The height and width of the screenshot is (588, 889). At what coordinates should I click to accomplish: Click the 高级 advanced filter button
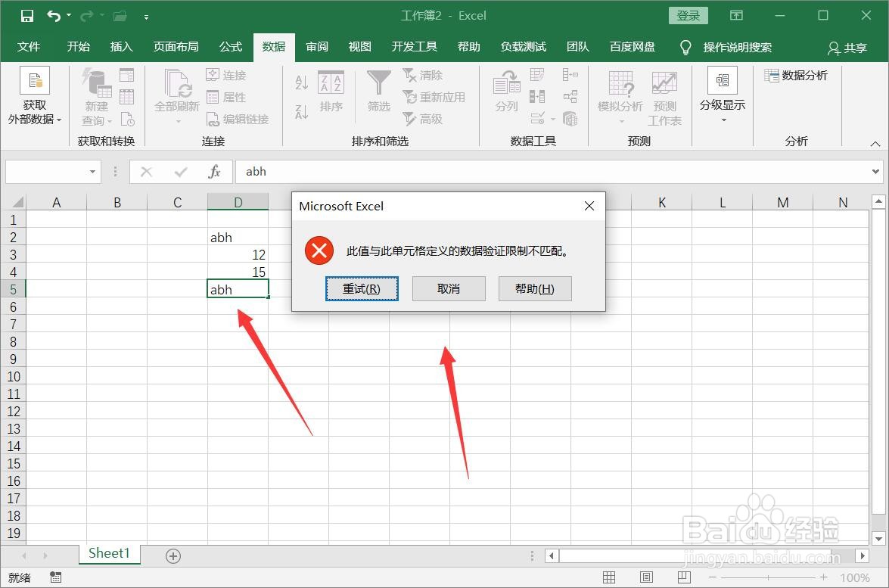422,119
